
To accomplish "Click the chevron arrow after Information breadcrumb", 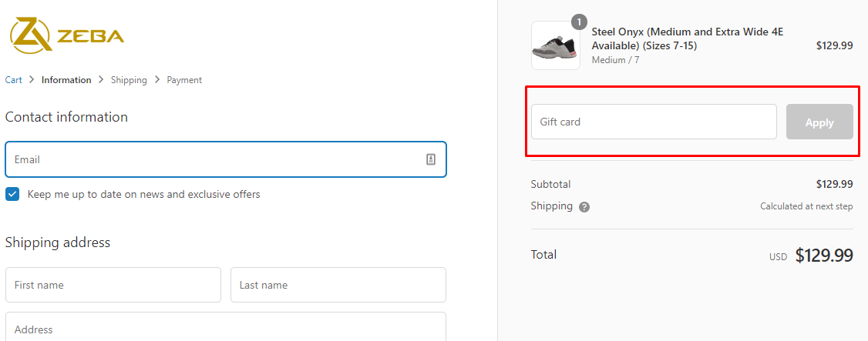I will tap(101, 80).
